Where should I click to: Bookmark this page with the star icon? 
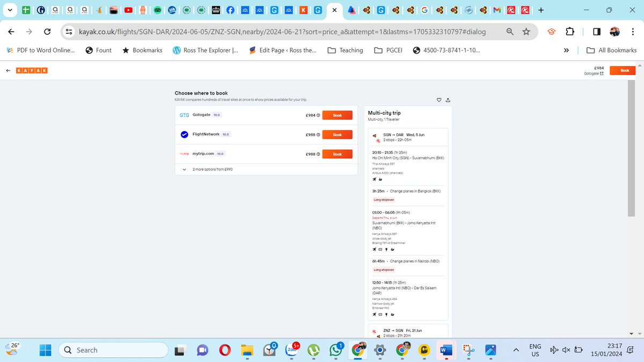point(526,32)
